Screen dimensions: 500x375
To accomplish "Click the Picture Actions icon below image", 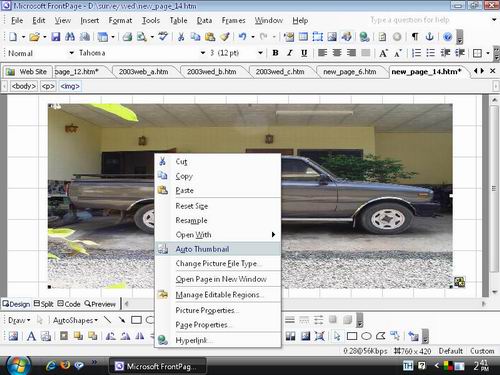I will (459, 282).
